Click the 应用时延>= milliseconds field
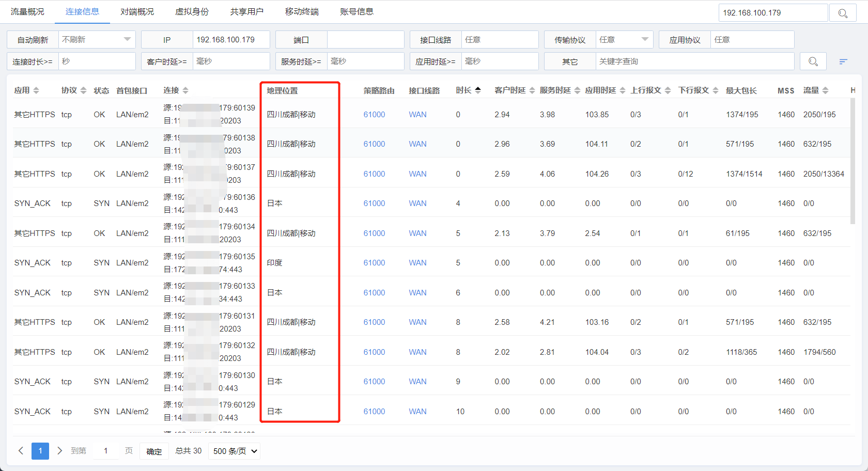 coord(500,61)
